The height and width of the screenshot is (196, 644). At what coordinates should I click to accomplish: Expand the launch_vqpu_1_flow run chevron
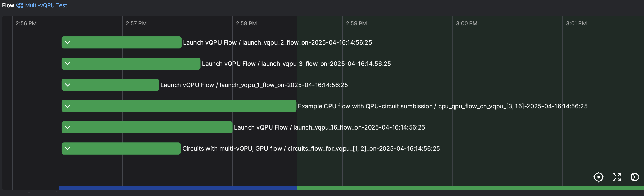coord(67,85)
